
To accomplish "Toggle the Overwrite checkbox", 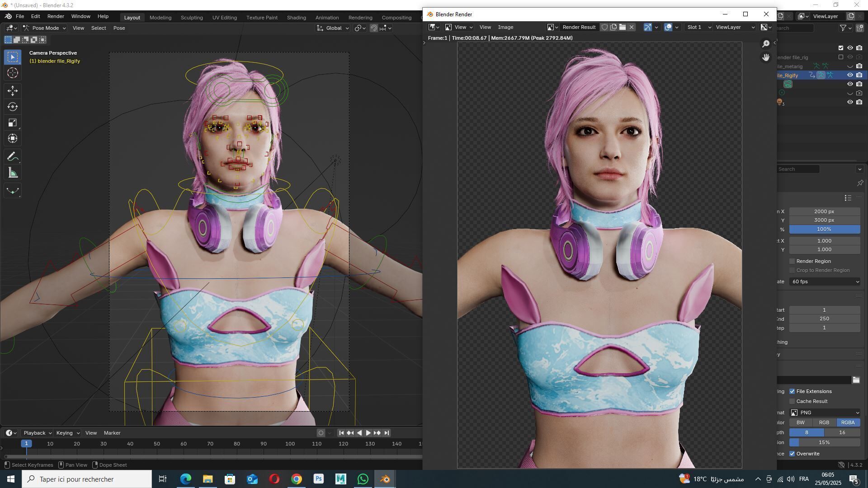I will (792, 454).
